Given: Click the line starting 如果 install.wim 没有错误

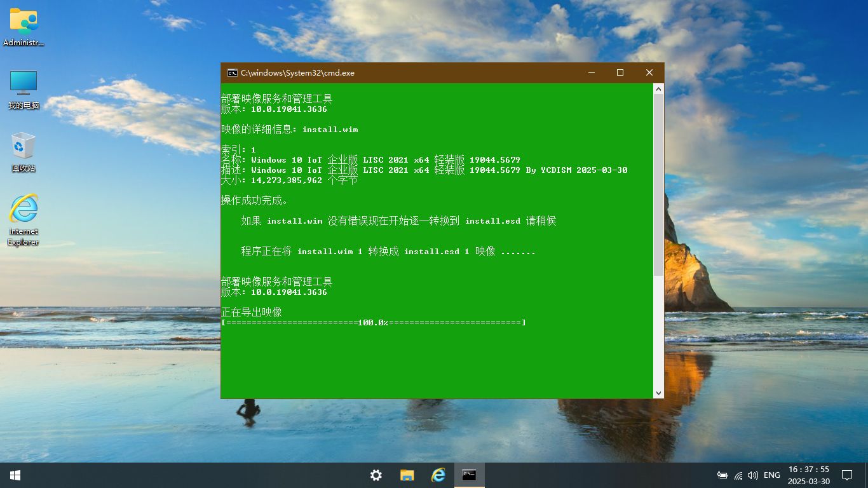Looking at the screenshot, I should 399,221.
